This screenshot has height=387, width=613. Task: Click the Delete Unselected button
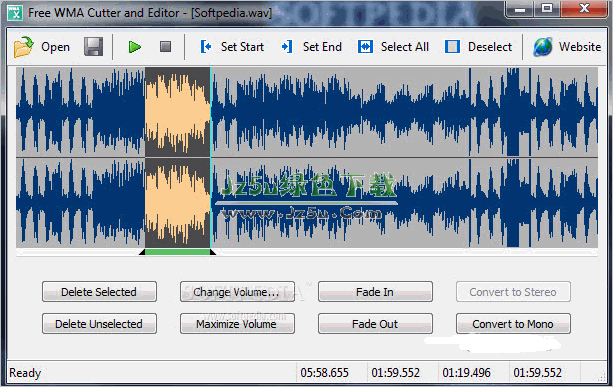99,324
